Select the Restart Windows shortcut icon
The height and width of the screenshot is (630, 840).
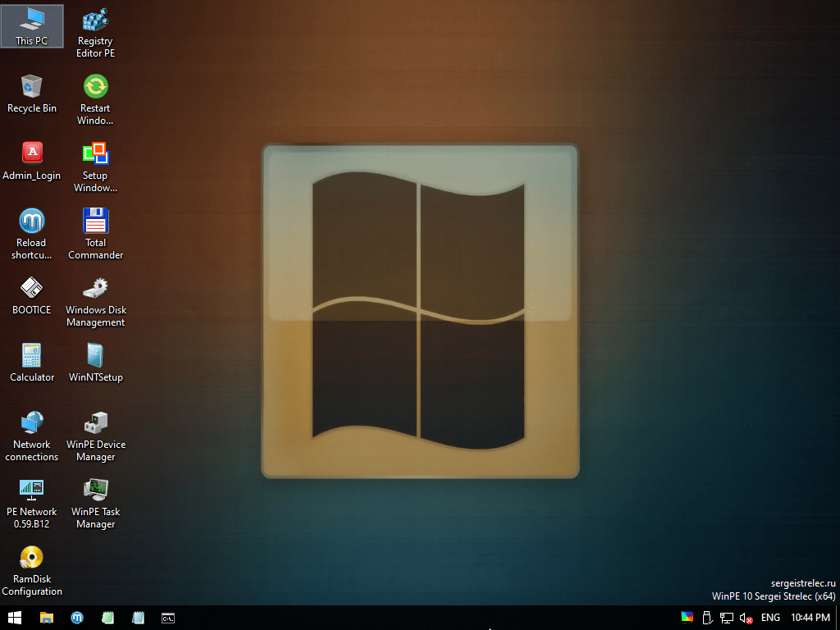tap(96, 87)
